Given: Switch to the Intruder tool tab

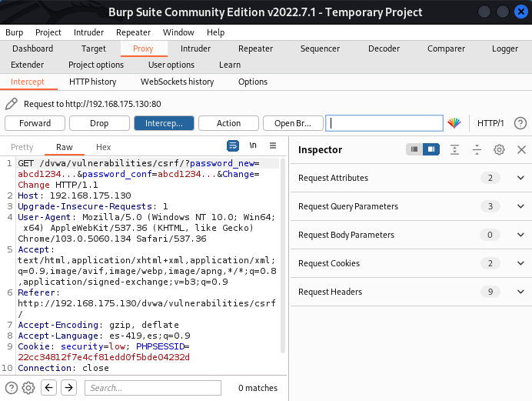Looking at the screenshot, I should click(195, 48).
